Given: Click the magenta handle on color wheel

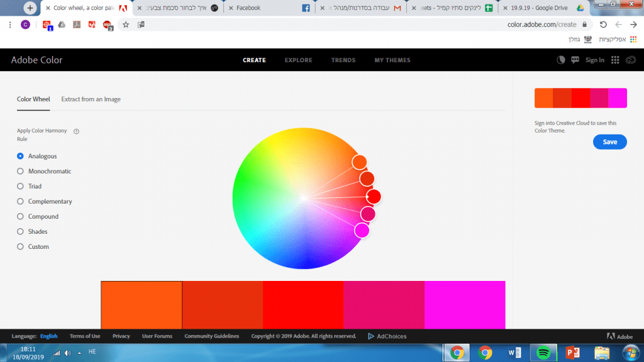Looking at the screenshot, I should click(362, 231).
